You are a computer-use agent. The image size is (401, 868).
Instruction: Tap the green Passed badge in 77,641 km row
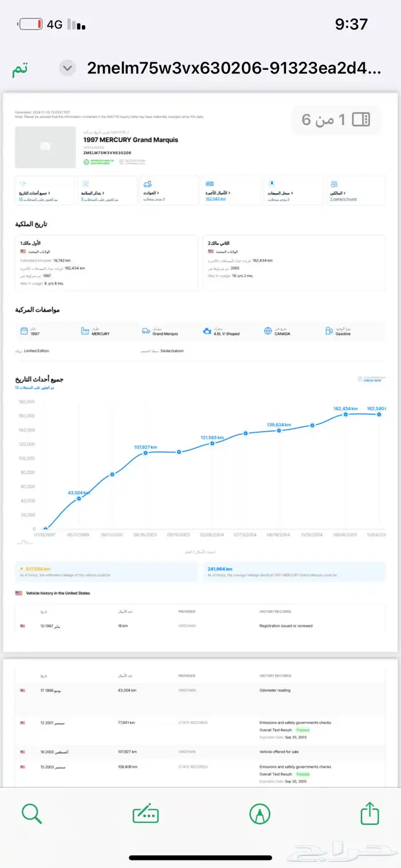[x=303, y=730]
